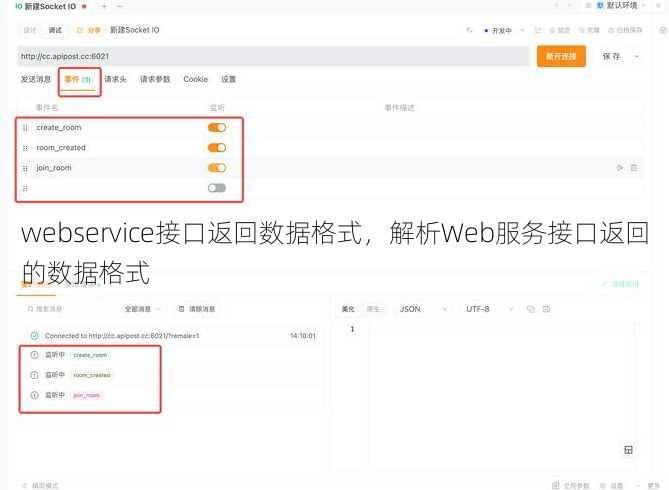Click the info icon beside the join_room listening entry
The image size is (669, 490).
pos(35,395)
